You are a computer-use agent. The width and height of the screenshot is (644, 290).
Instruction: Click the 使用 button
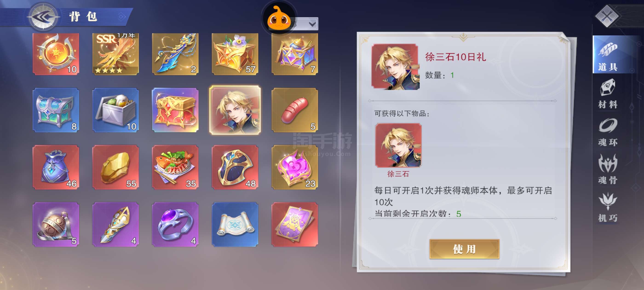tap(464, 249)
